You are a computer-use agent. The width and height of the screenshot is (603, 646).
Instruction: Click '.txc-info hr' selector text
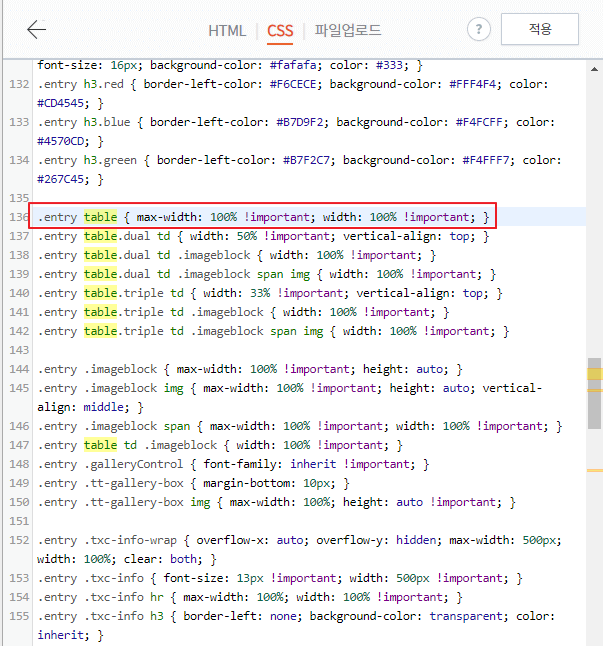124,597
